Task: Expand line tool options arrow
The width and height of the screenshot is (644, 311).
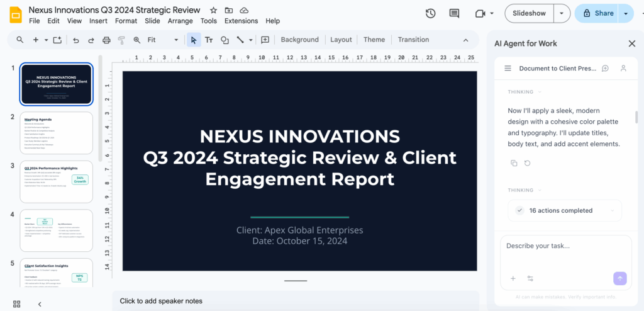Action: coord(250,40)
